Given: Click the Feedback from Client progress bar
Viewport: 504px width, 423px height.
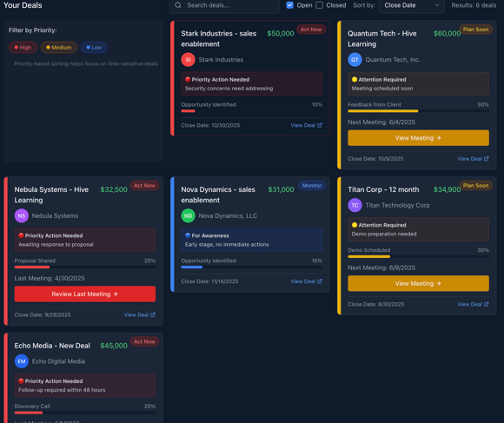Looking at the screenshot, I should pos(418,111).
